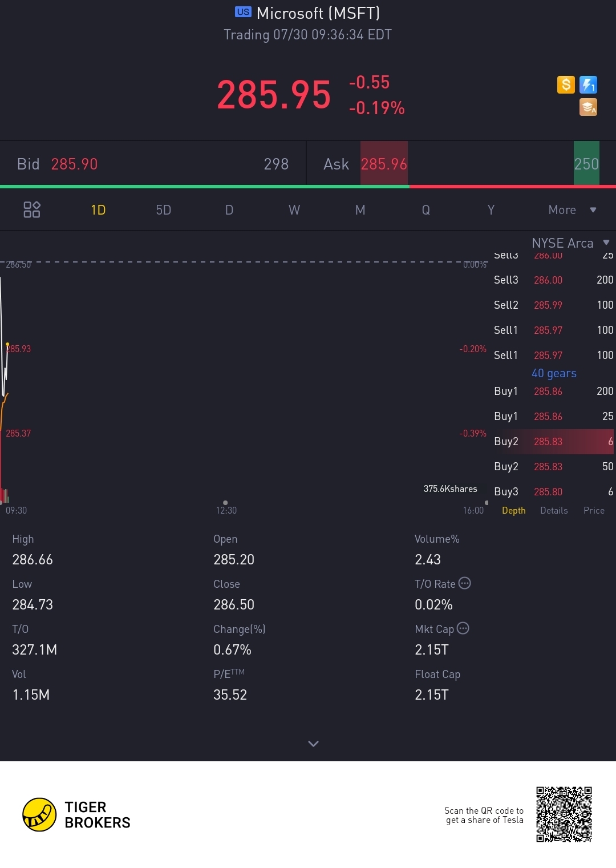
Task: Expand more quote details with bottom chevron
Action: coord(313,744)
